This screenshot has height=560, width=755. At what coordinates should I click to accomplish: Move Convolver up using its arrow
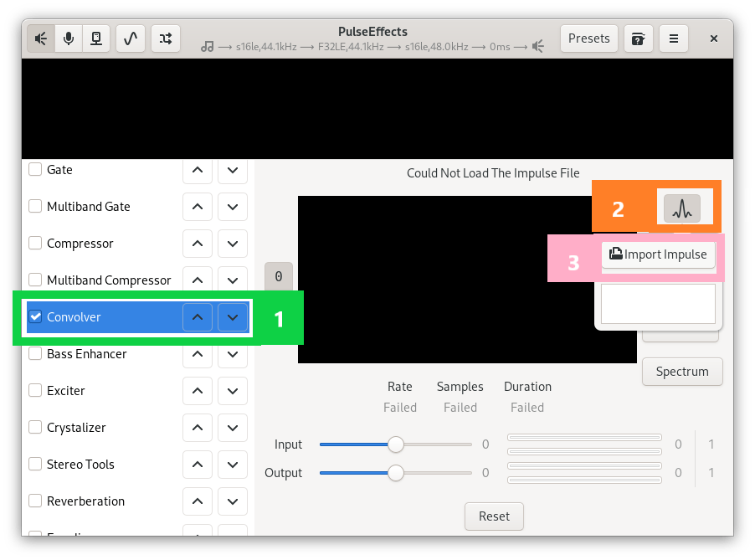click(x=198, y=317)
